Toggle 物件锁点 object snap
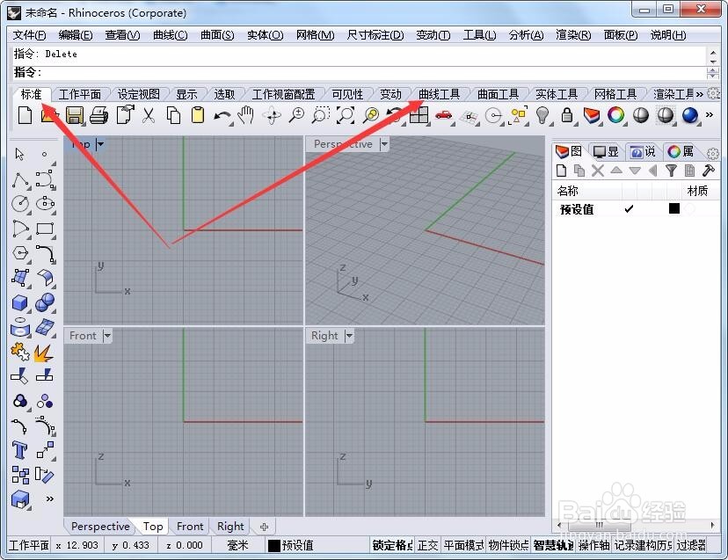The image size is (728, 560). point(508,546)
